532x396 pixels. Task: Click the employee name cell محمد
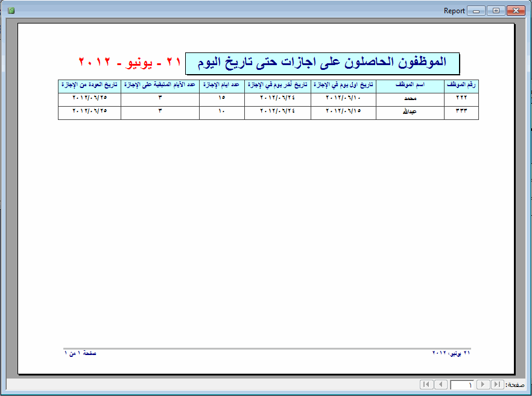[410, 99]
